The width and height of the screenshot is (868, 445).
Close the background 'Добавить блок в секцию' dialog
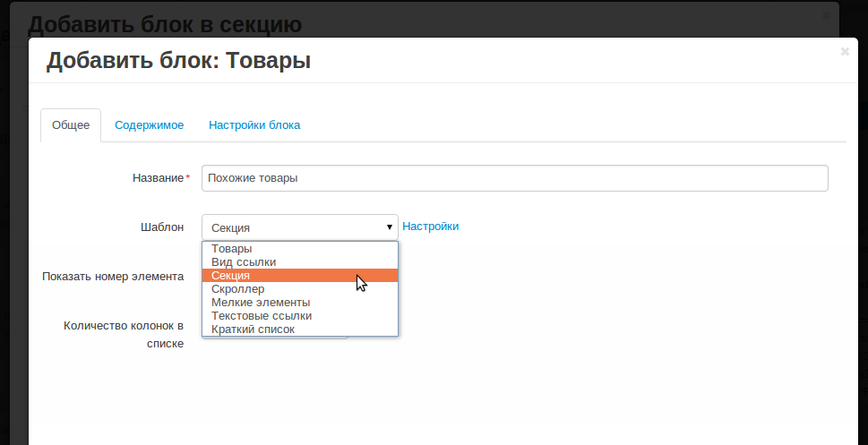tap(827, 16)
